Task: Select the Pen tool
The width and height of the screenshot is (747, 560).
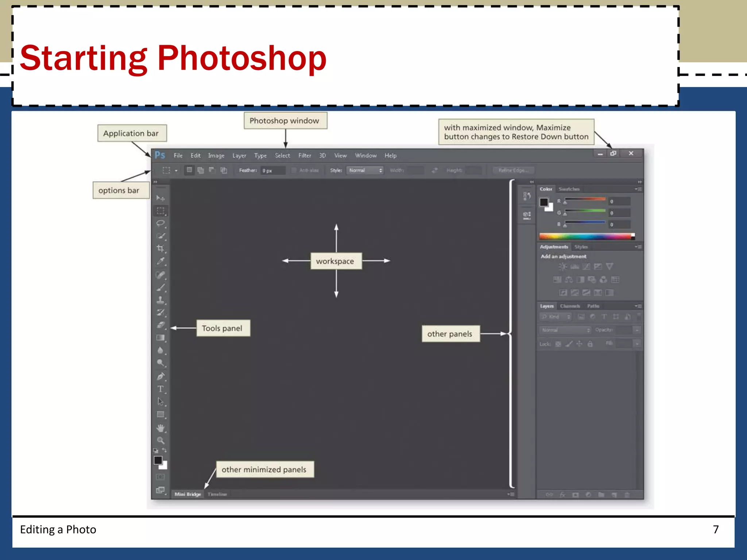Action: point(160,376)
